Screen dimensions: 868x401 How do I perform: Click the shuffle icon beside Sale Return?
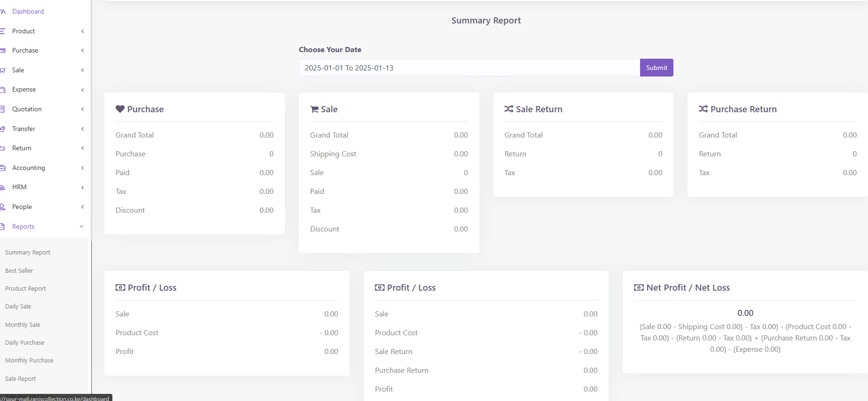pos(508,109)
